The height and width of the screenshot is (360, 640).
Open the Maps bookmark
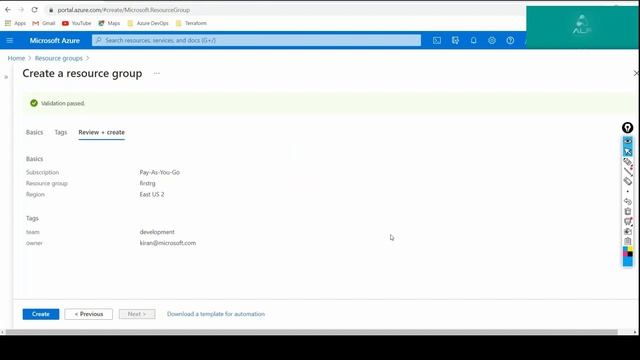pyautogui.click(x=109, y=23)
